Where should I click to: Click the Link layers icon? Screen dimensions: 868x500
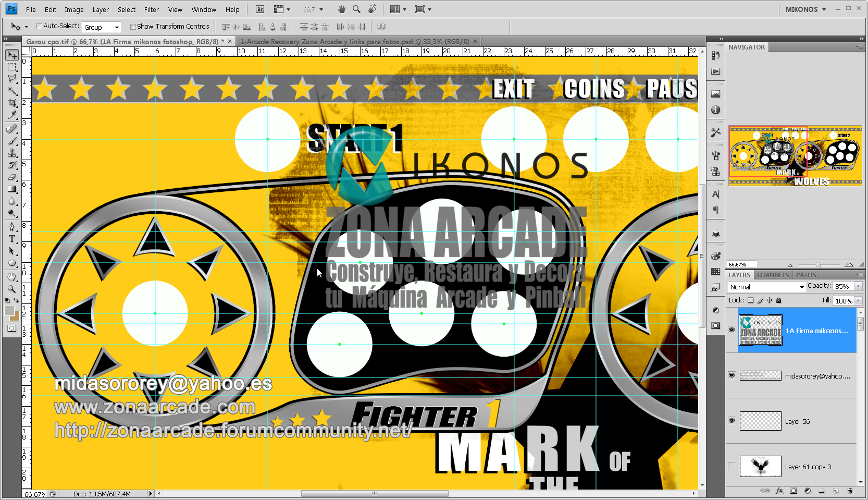coord(765,491)
